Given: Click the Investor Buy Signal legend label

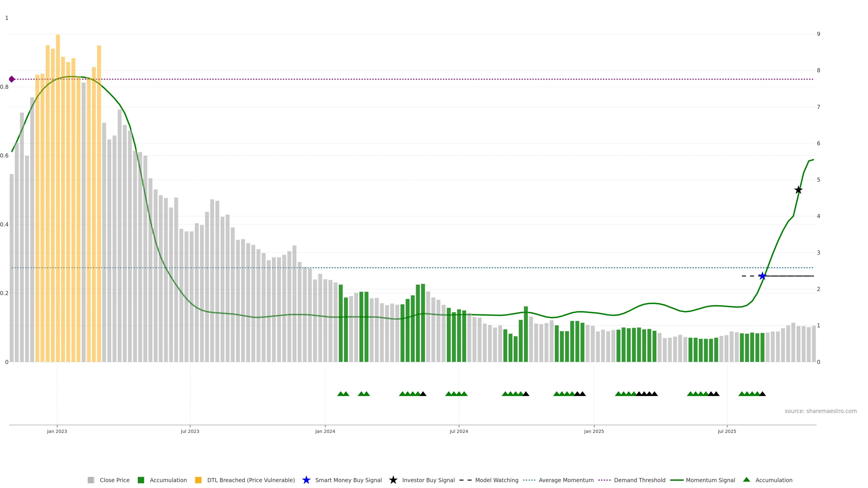Looking at the screenshot, I should coord(428,480).
